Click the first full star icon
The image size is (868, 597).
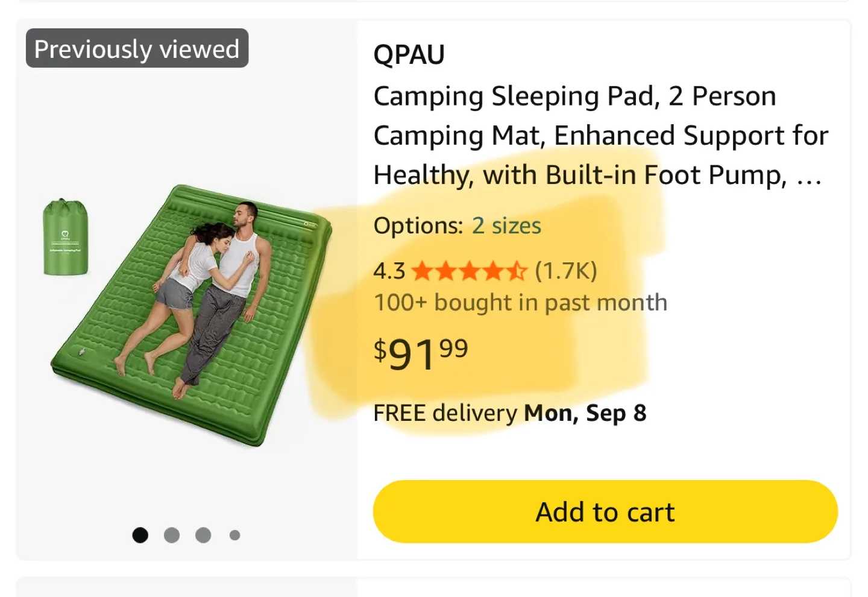[x=422, y=271]
